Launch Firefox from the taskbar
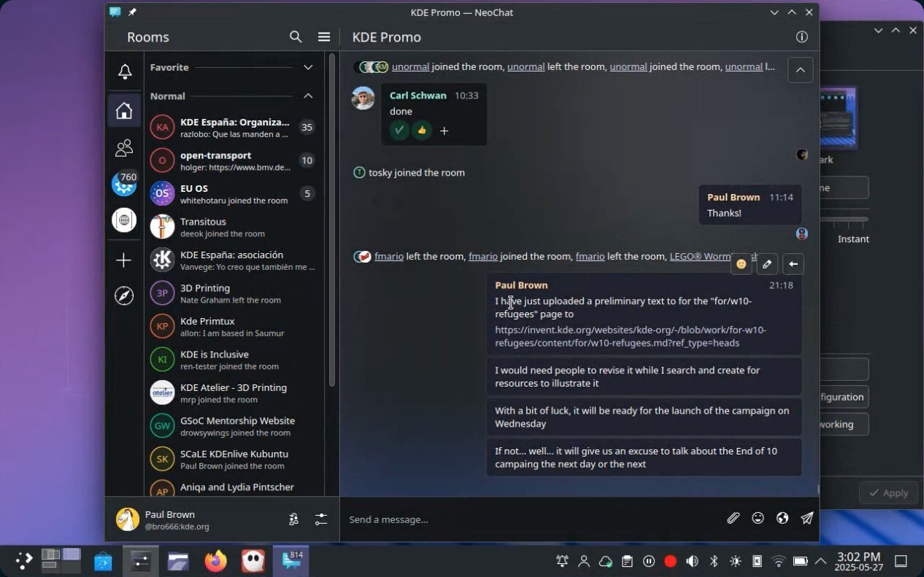 pos(215,561)
